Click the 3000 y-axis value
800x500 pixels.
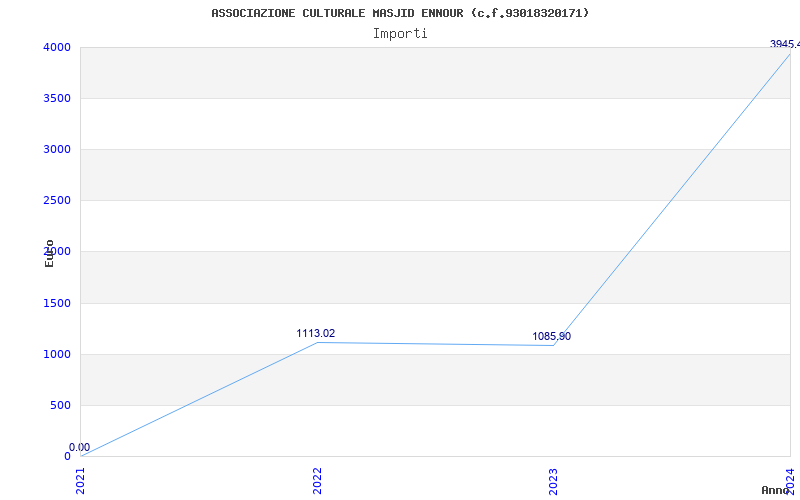click(57, 149)
